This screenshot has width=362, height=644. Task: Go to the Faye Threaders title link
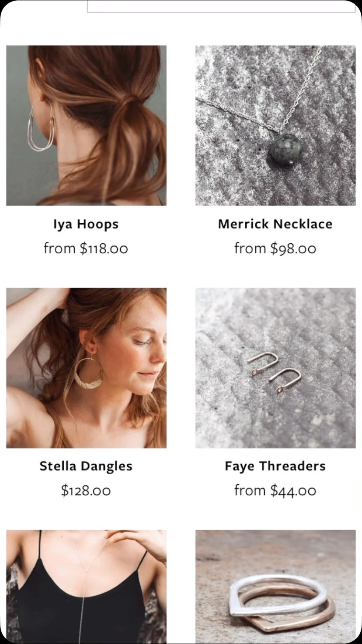[x=275, y=466]
